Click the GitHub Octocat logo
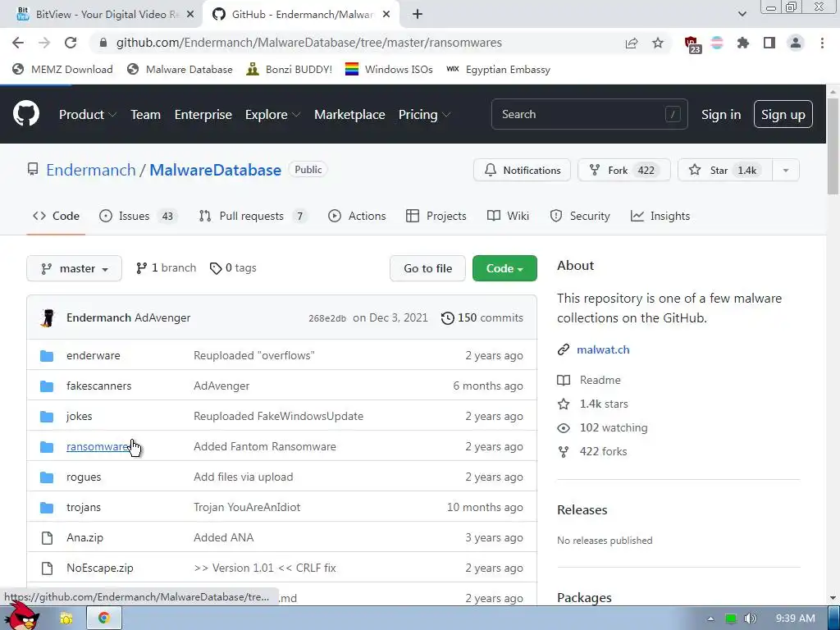Screen dimensions: 840x630 click(25, 113)
